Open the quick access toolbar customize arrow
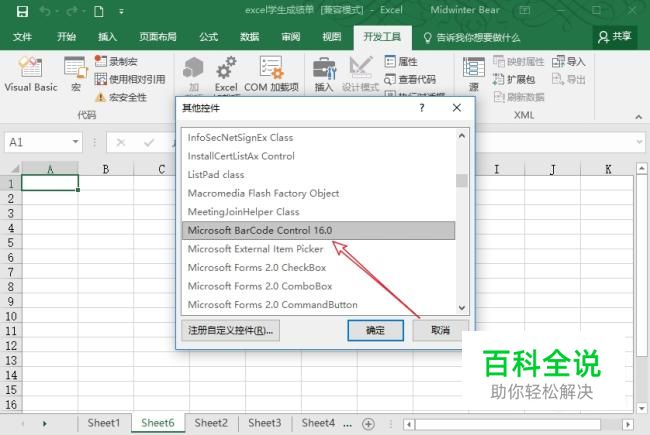Viewport: 650px width, 435px height. tap(121, 12)
